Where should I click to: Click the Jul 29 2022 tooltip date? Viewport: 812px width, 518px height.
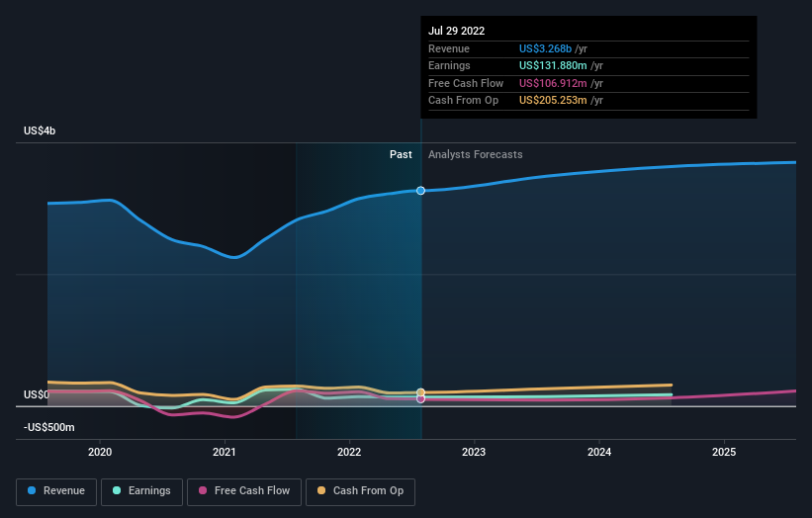coord(456,31)
